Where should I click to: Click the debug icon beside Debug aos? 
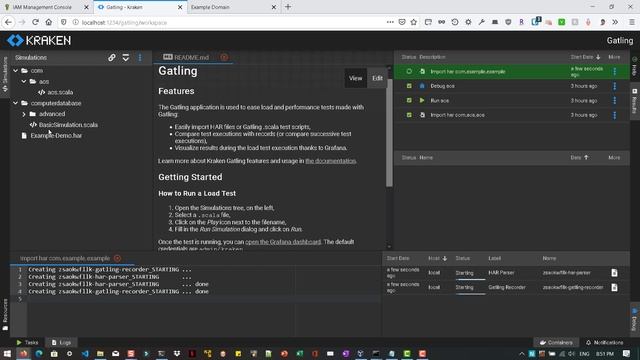422,86
